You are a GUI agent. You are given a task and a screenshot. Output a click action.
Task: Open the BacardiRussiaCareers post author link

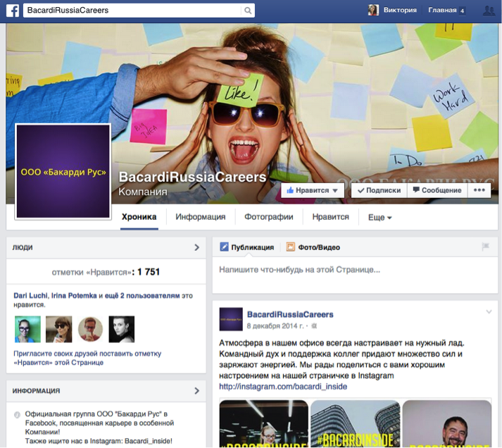(290, 314)
